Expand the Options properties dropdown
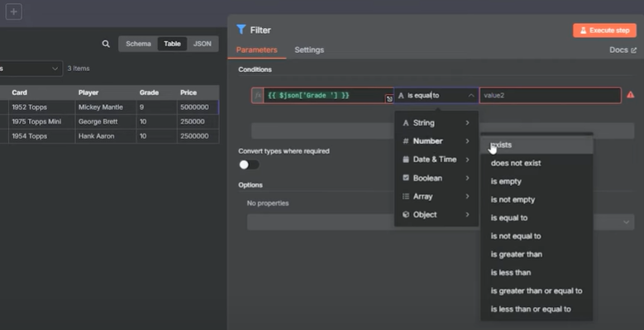 pos(441,222)
